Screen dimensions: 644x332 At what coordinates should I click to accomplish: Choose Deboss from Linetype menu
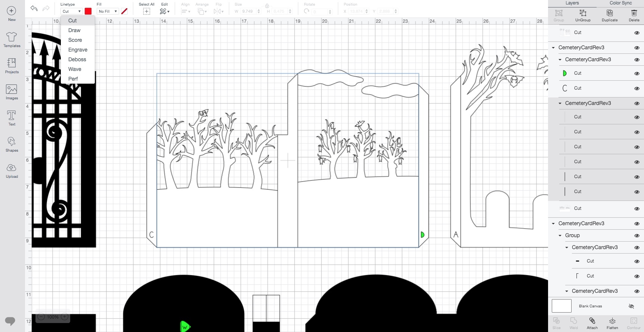click(x=78, y=59)
